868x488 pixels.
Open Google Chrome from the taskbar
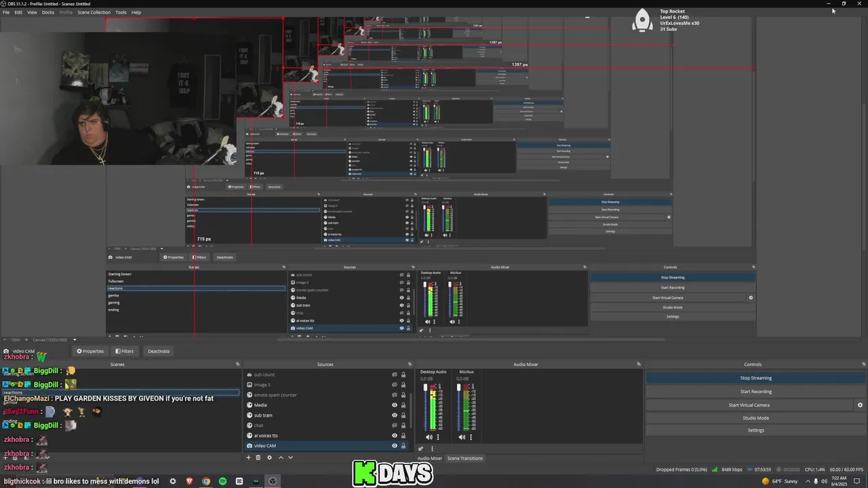[206, 481]
